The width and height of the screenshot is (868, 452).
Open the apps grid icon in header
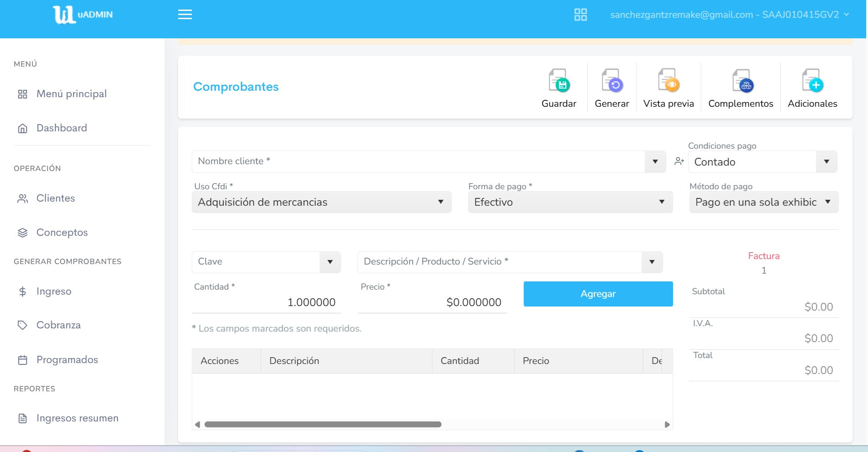click(x=580, y=15)
